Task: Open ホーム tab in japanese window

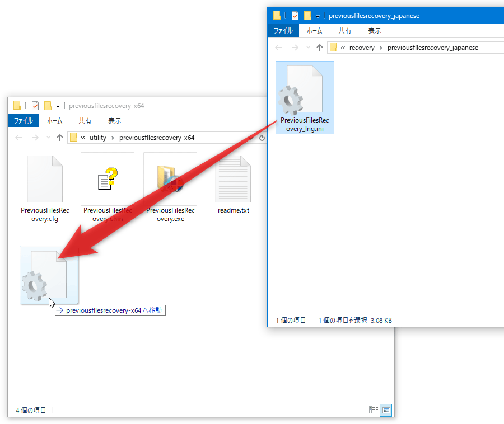Action: 314,31
